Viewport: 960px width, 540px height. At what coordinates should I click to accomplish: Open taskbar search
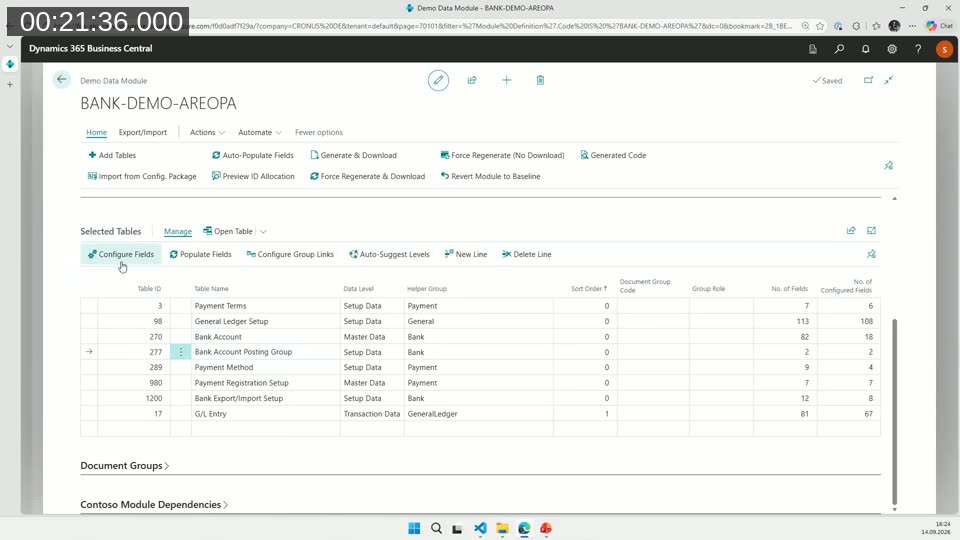(x=436, y=528)
